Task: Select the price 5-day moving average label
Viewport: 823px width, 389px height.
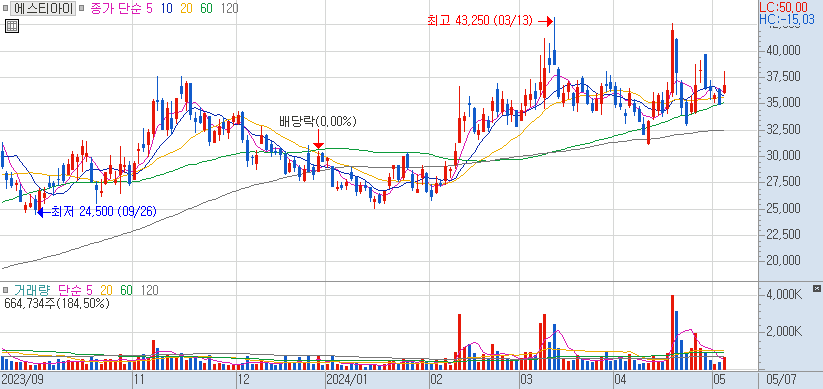Action: point(150,8)
